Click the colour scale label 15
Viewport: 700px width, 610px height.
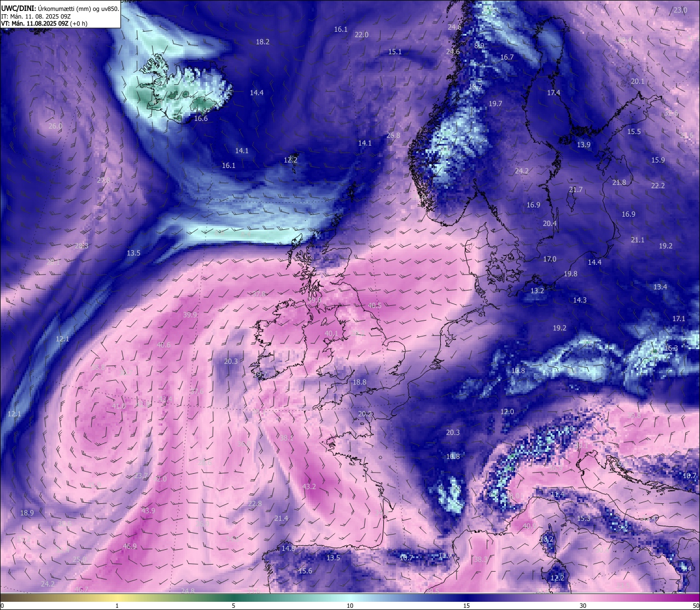[x=466, y=606]
